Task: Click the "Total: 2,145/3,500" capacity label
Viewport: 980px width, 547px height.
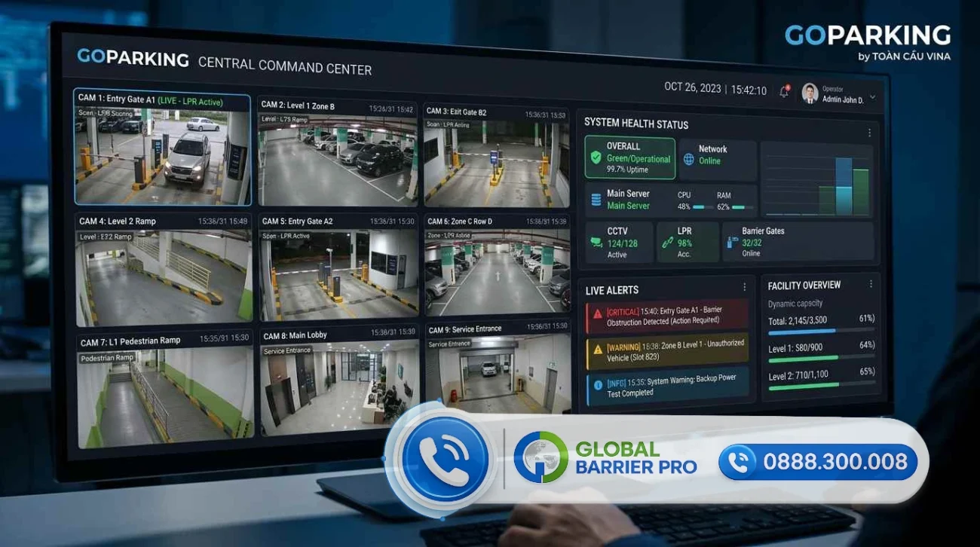Action: pos(798,320)
